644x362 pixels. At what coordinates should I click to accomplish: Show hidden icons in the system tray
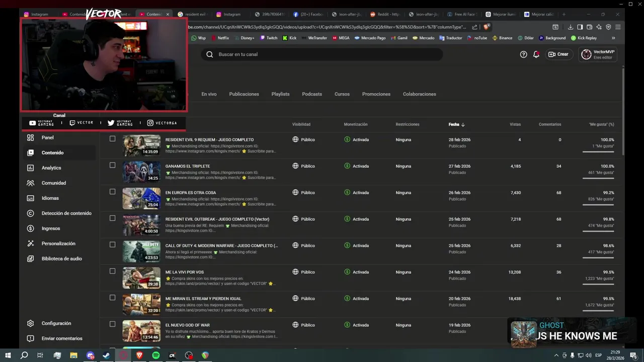point(556,355)
